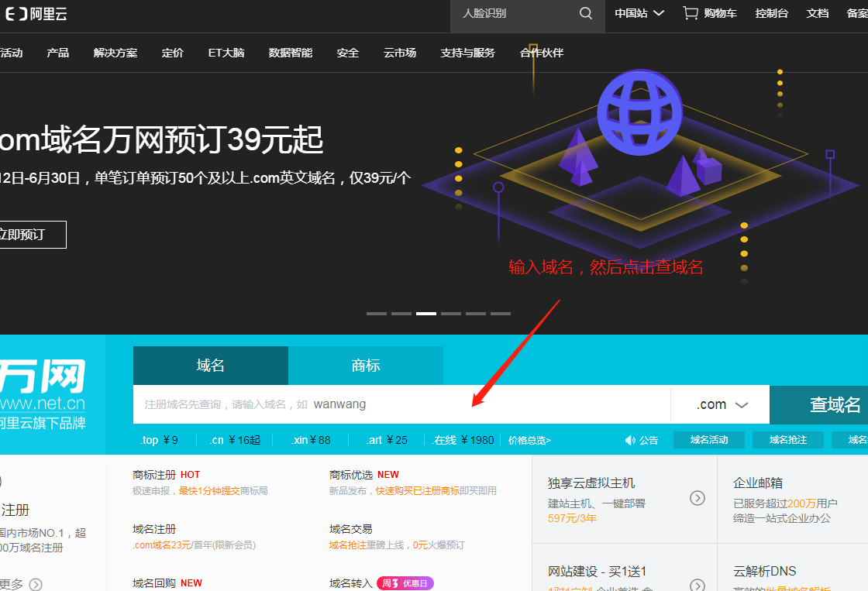Click the Aliyun logo at top left
This screenshot has width=868, height=591.
[x=36, y=14]
